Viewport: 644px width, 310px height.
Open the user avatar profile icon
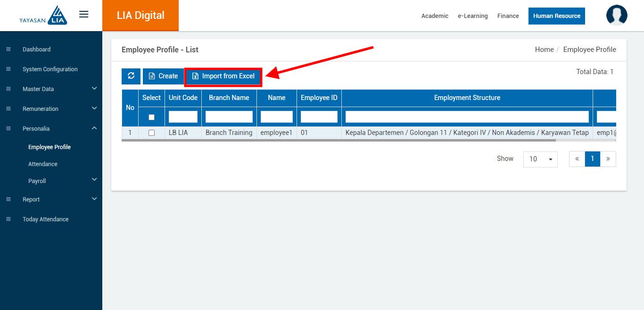(x=617, y=16)
